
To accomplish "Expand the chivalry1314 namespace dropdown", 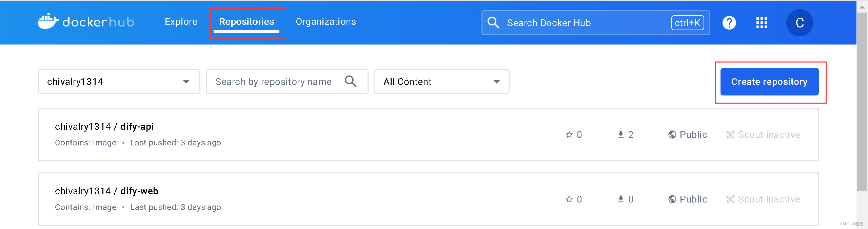I will pyautogui.click(x=119, y=82).
